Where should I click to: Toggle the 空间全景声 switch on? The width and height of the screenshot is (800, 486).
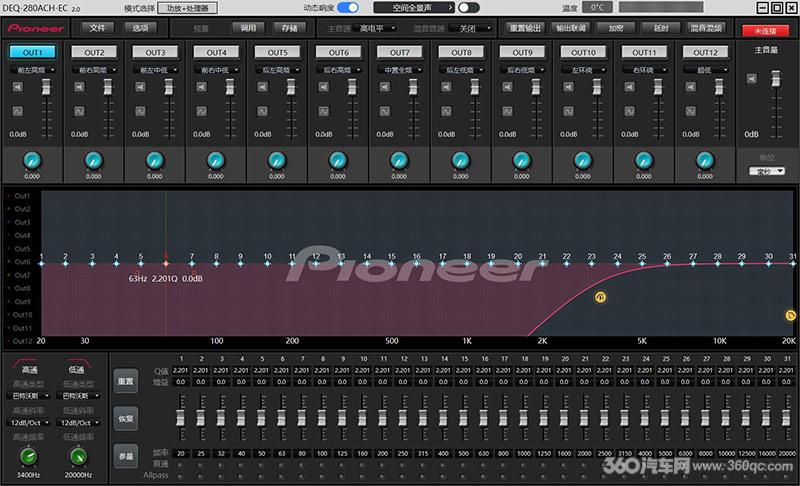pyautogui.click(x=468, y=8)
